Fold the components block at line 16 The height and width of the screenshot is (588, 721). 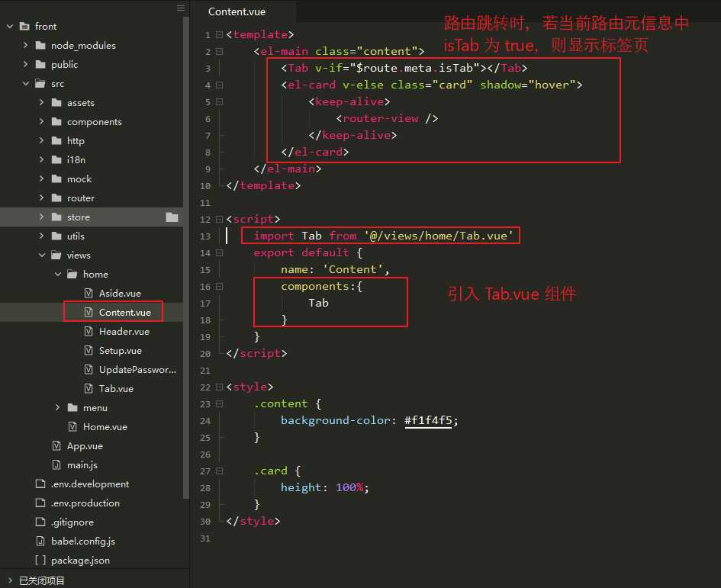point(219,287)
